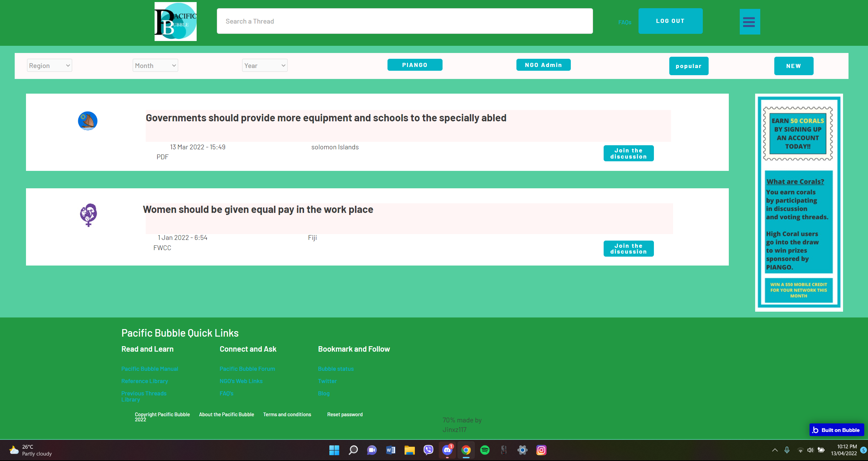Switch to popular threads
Image resolution: width=868 pixels, height=461 pixels.
point(688,66)
